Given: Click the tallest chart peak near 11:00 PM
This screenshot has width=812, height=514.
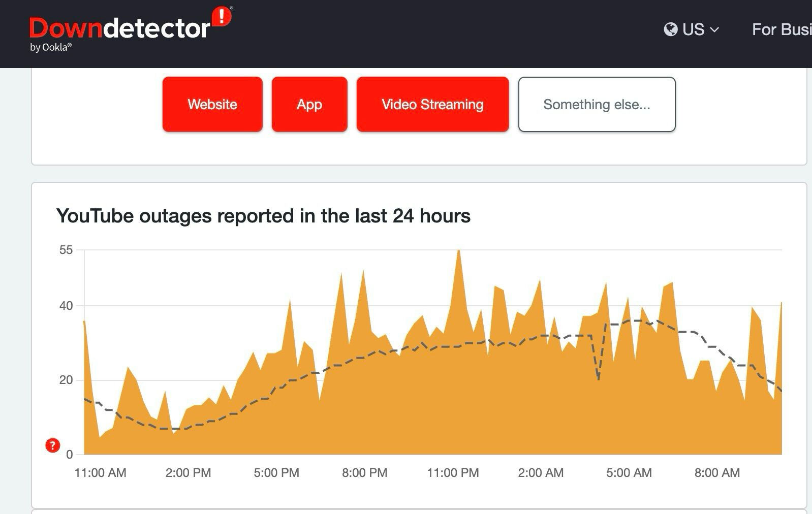Looking at the screenshot, I should [x=459, y=251].
